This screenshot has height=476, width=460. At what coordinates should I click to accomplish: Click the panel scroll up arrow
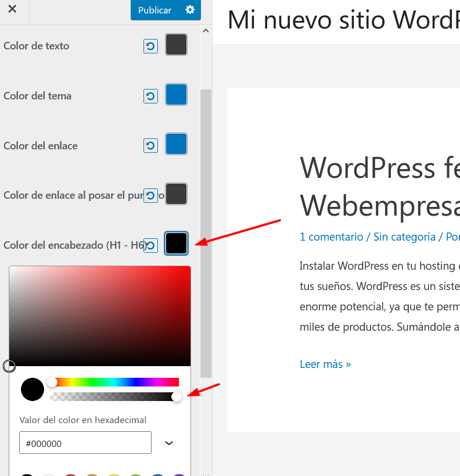pyautogui.click(x=206, y=31)
